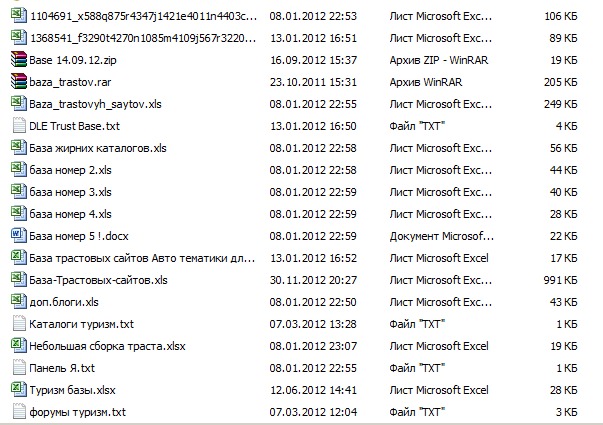Viewport: 603px width, 425px height.
Task: Select the база номер 3.xls file name
Action: tap(70, 192)
